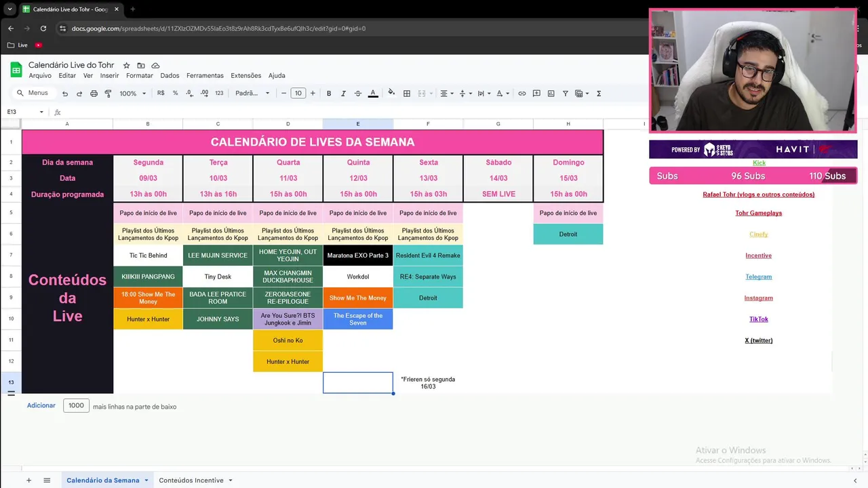Insert a comment with the toolbar icon
The width and height of the screenshot is (868, 488).
click(x=536, y=94)
